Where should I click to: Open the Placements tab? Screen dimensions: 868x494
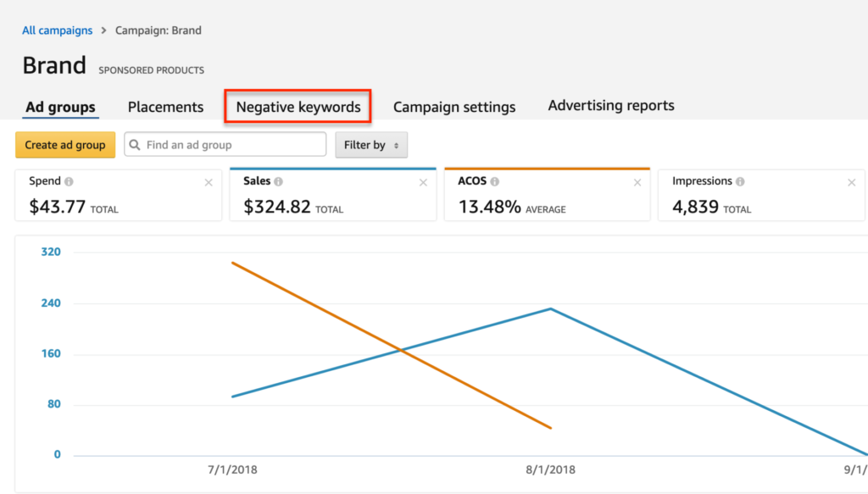click(x=165, y=106)
